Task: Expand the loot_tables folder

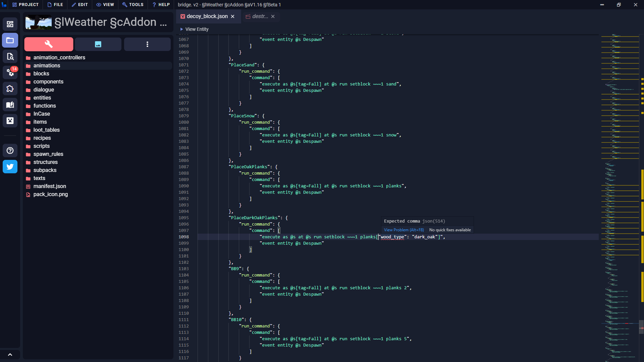Action: (x=46, y=130)
